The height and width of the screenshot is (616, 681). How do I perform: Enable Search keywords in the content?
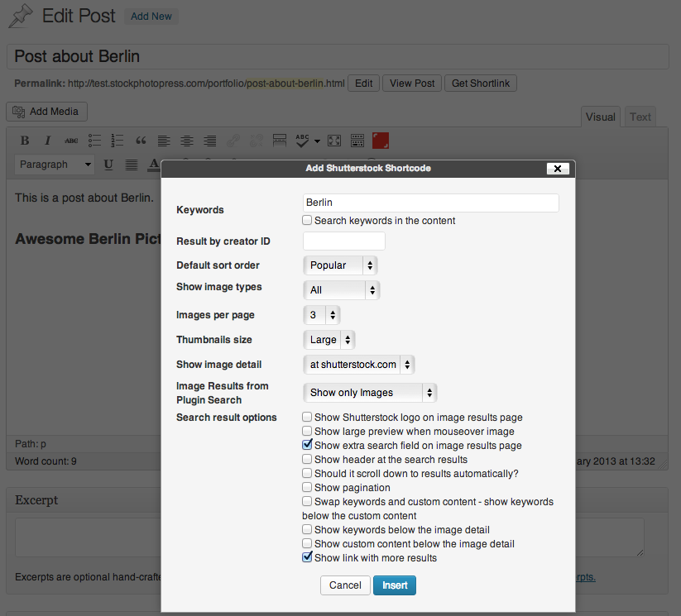point(307,221)
